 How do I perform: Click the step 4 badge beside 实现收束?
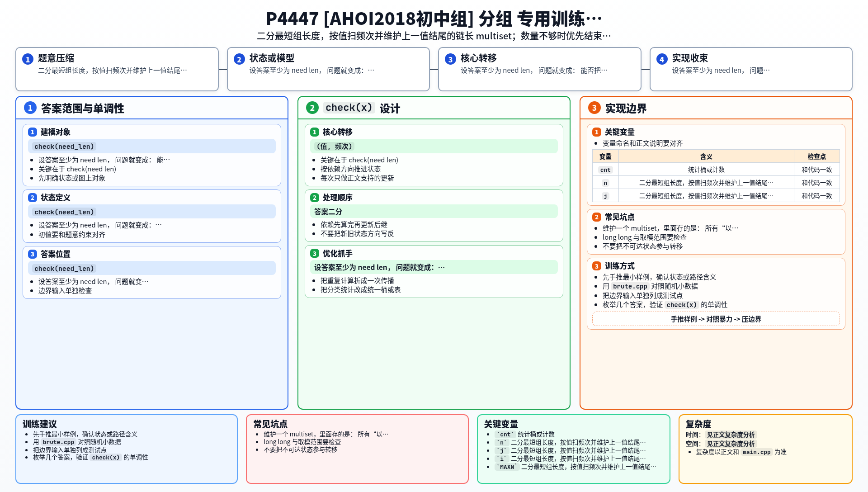(x=662, y=59)
